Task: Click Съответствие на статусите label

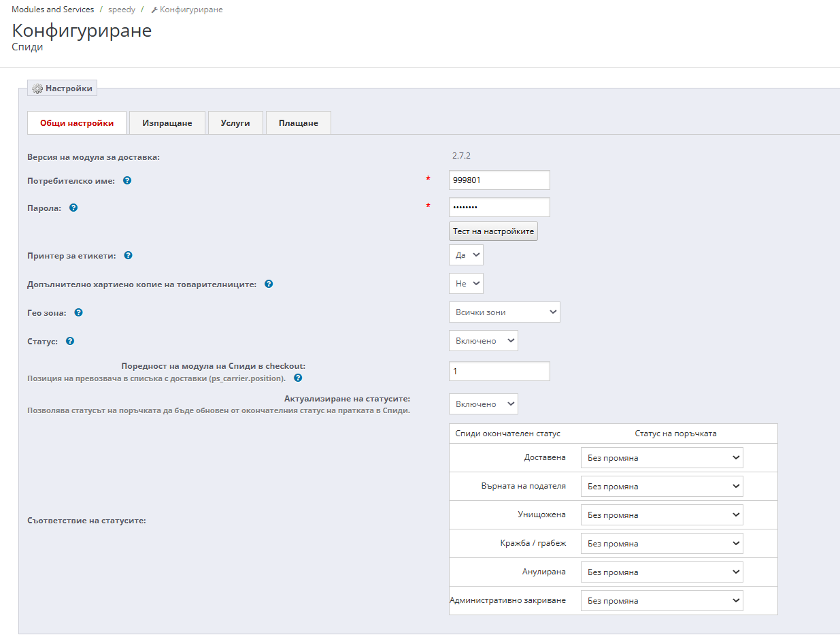Action: (87, 521)
